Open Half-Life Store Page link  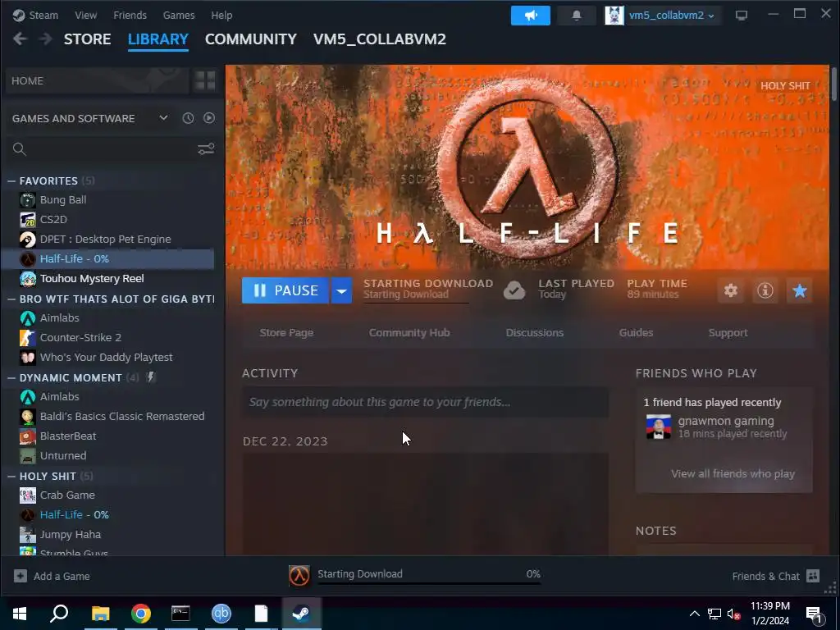point(286,333)
